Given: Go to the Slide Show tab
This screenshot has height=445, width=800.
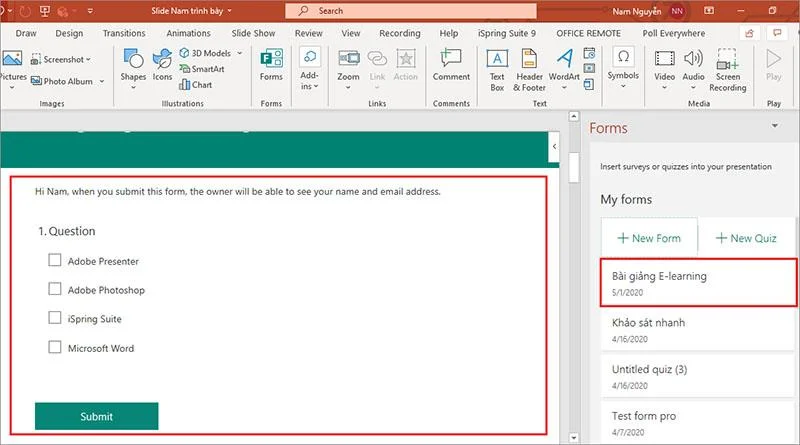Looking at the screenshot, I should (253, 33).
